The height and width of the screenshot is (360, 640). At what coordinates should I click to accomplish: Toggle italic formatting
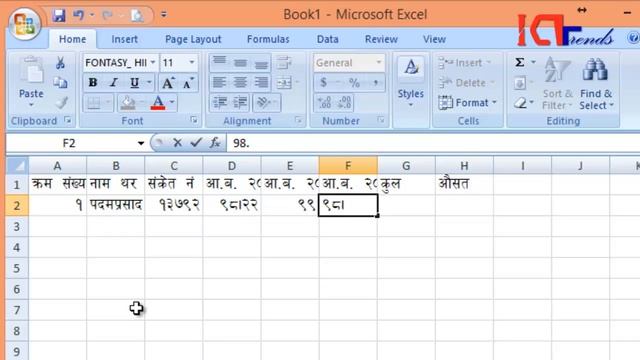114,83
